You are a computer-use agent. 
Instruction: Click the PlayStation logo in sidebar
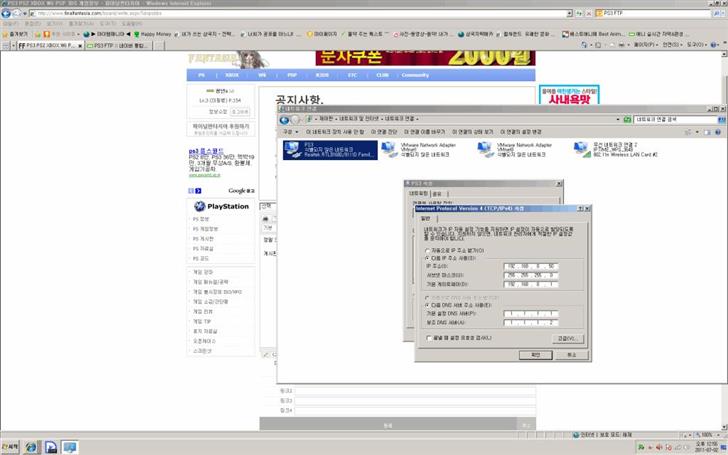220,206
